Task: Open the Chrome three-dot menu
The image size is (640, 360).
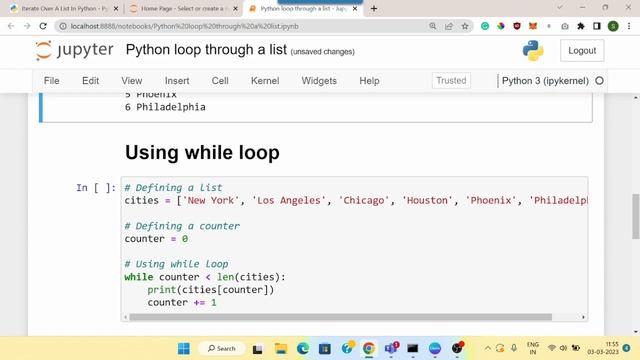Action: coord(629,26)
